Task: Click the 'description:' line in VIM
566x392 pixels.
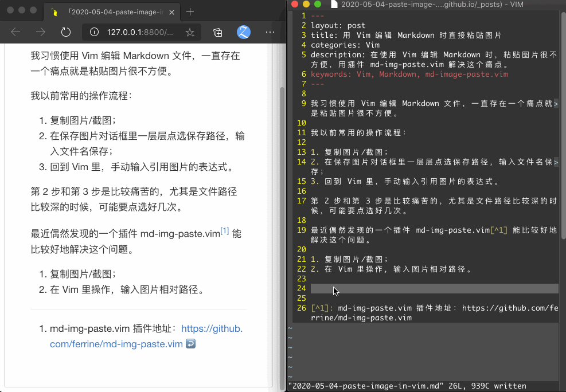Action: click(434, 60)
